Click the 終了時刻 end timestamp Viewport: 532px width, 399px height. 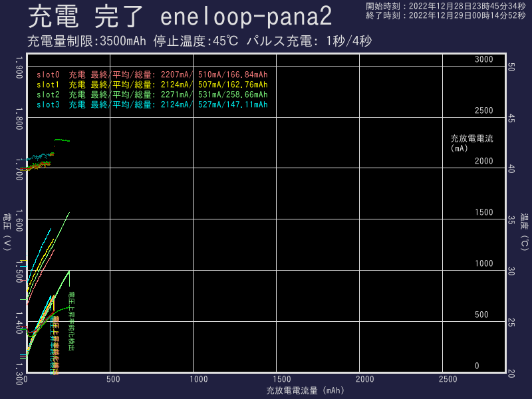(x=446, y=15)
